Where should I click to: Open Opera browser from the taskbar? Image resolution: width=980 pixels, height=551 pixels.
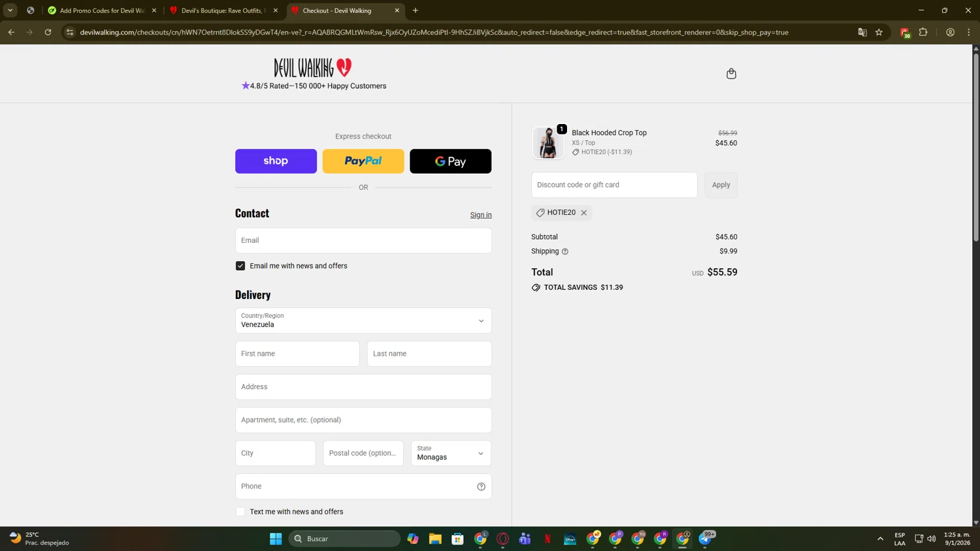coord(502,539)
